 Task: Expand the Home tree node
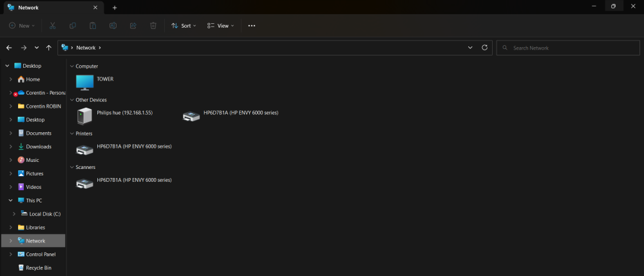click(10, 79)
